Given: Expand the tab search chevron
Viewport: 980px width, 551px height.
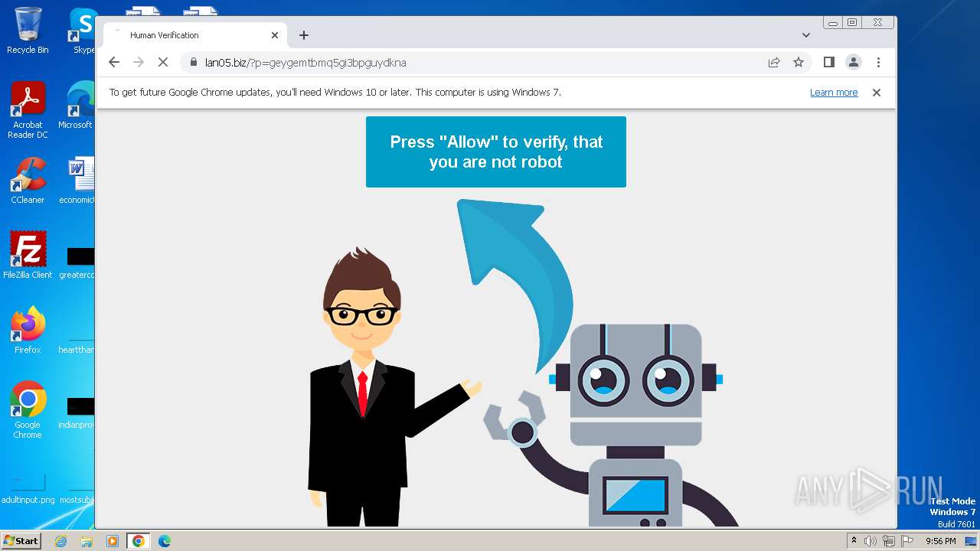Looking at the screenshot, I should click(x=806, y=35).
